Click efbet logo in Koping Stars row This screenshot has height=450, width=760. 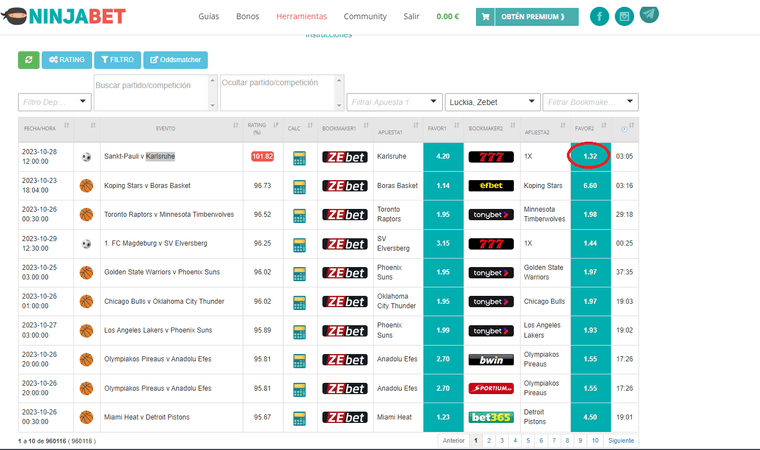tap(491, 185)
